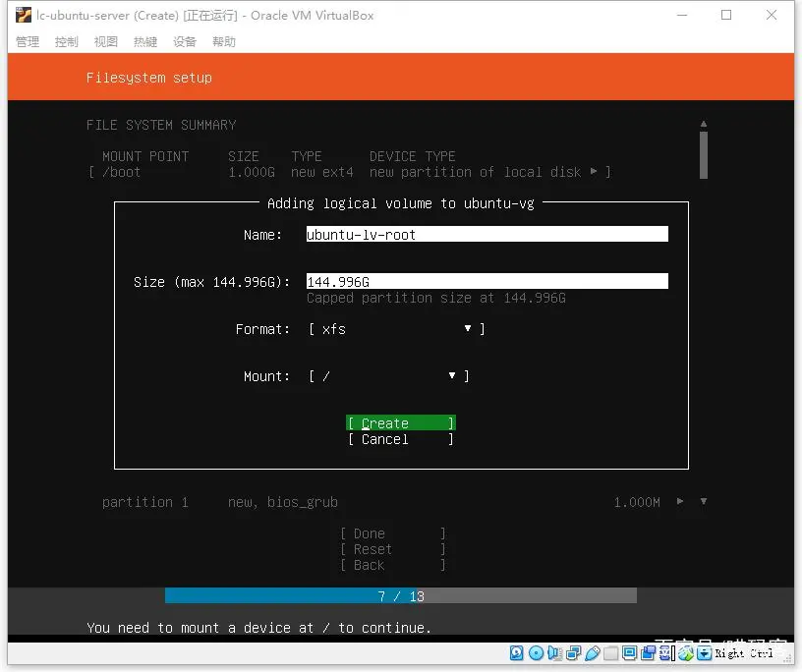The height and width of the screenshot is (672, 802).
Task: Click the Cancel button
Action: [400, 439]
